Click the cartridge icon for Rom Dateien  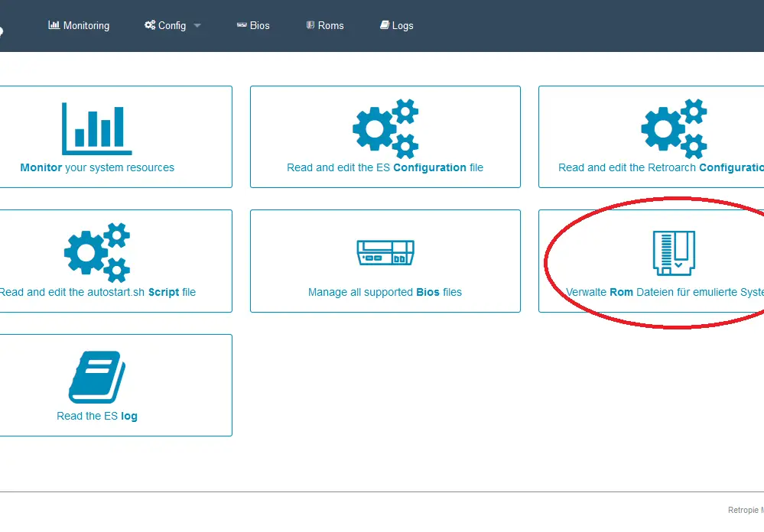[674, 253]
